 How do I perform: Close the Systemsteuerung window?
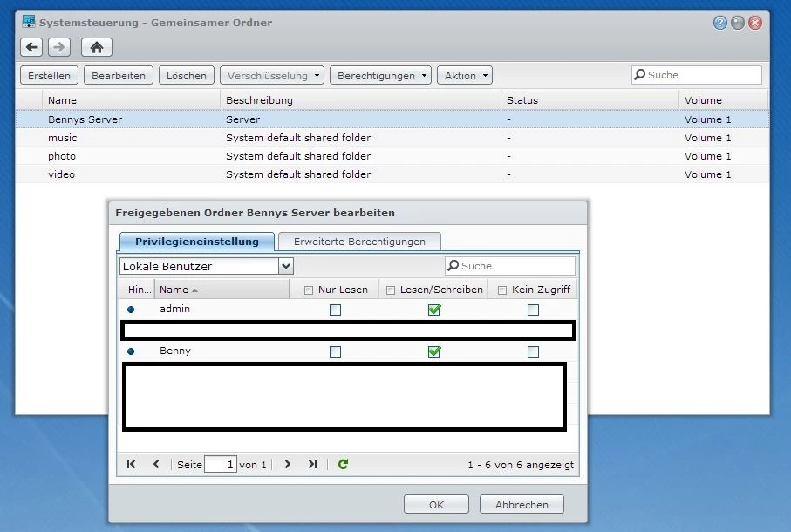[755, 23]
